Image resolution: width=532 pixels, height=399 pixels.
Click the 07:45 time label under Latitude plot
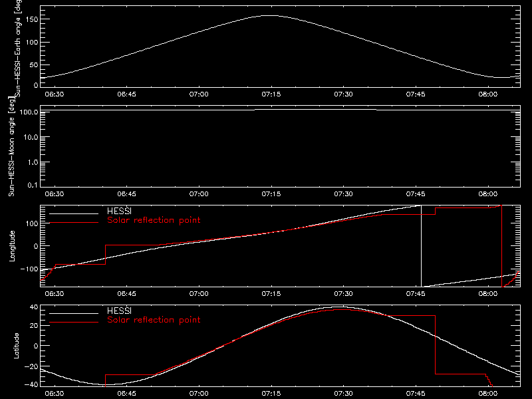pos(416,393)
